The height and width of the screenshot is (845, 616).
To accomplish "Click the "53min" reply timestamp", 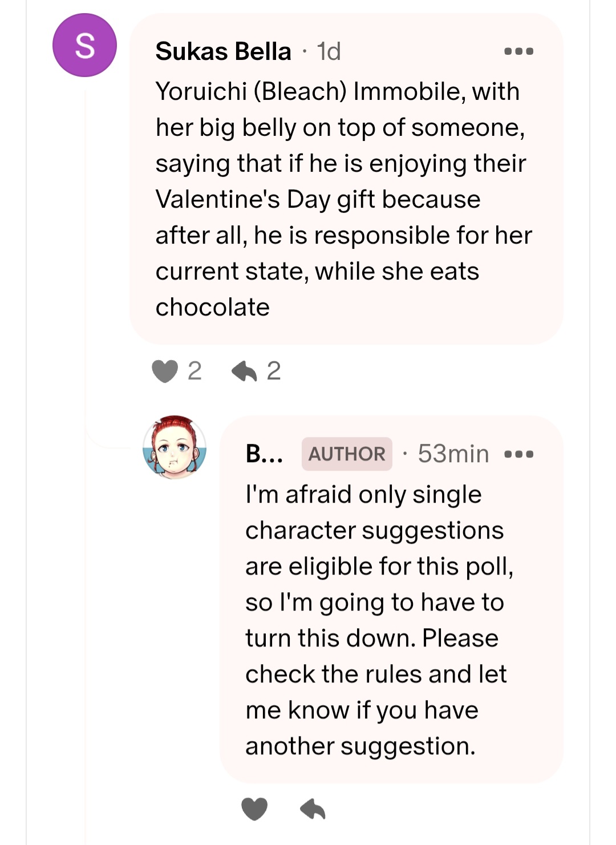I will click(x=453, y=454).
